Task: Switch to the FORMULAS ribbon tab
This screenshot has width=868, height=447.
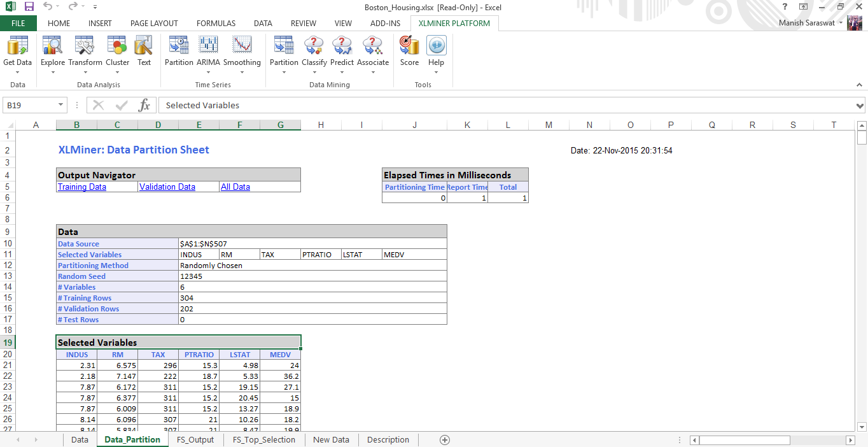Action: pyautogui.click(x=216, y=24)
